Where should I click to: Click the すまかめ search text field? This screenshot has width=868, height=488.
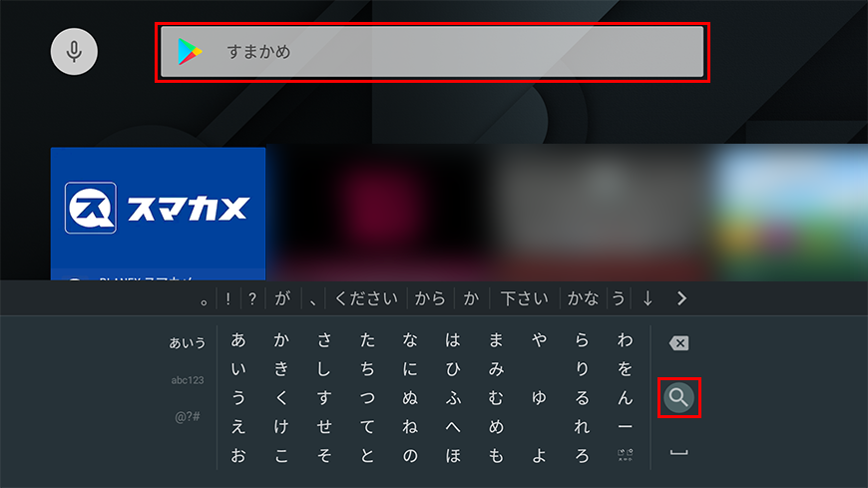point(432,52)
